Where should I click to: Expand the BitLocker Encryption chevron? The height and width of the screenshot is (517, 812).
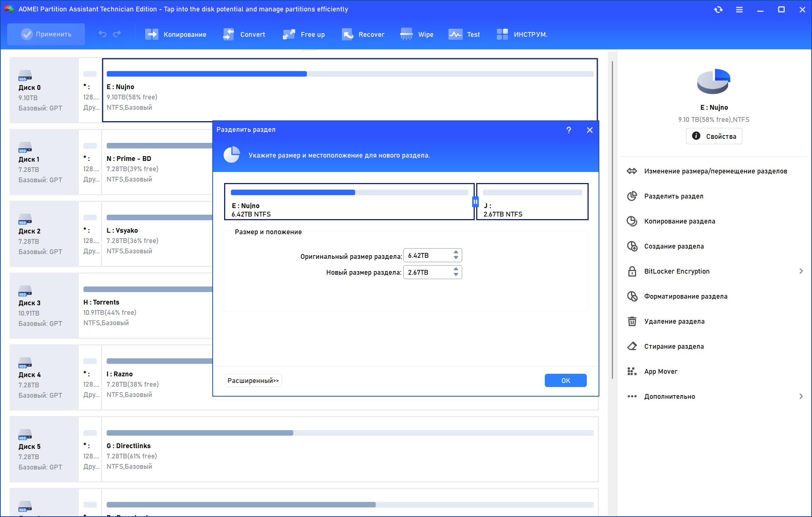[x=801, y=271]
